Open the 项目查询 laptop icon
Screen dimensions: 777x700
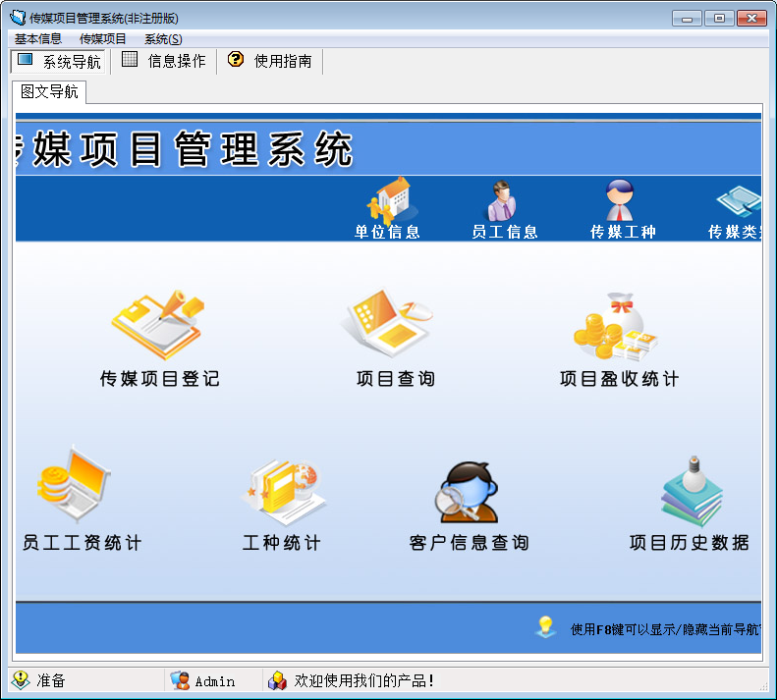click(387, 322)
